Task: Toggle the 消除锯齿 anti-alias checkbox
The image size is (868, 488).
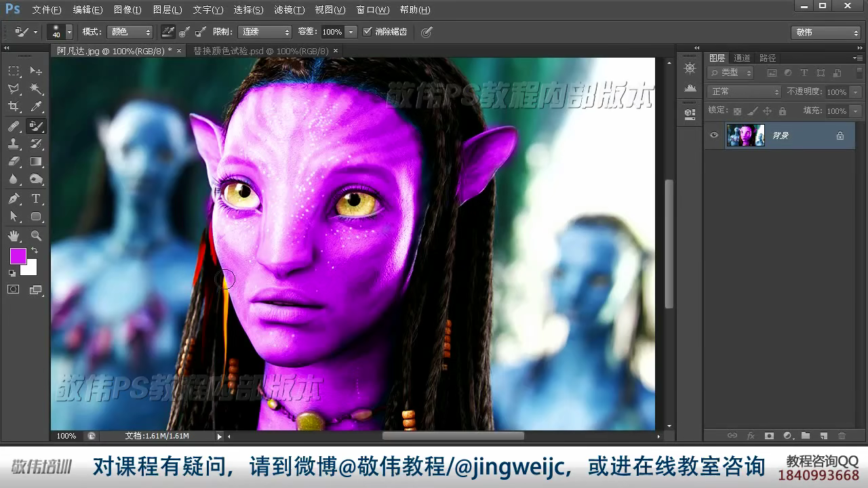Action: (x=368, y=32)
